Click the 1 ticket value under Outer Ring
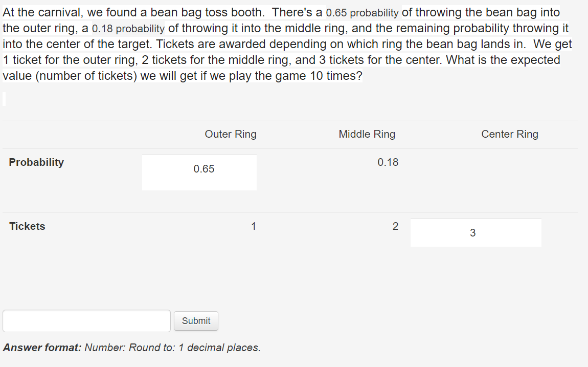Screen dimensions: 588x367 point(254,226)
